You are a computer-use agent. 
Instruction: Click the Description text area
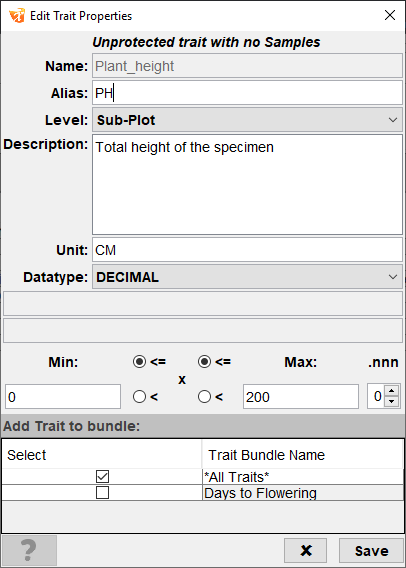[247, 185]
